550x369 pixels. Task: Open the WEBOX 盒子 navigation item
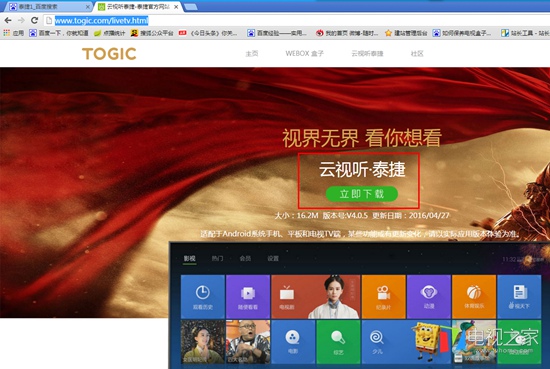point(304,53)
